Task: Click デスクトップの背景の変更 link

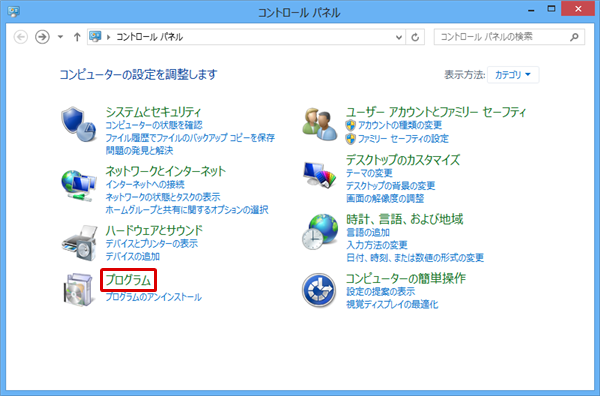Action: (x=391, y=186)
